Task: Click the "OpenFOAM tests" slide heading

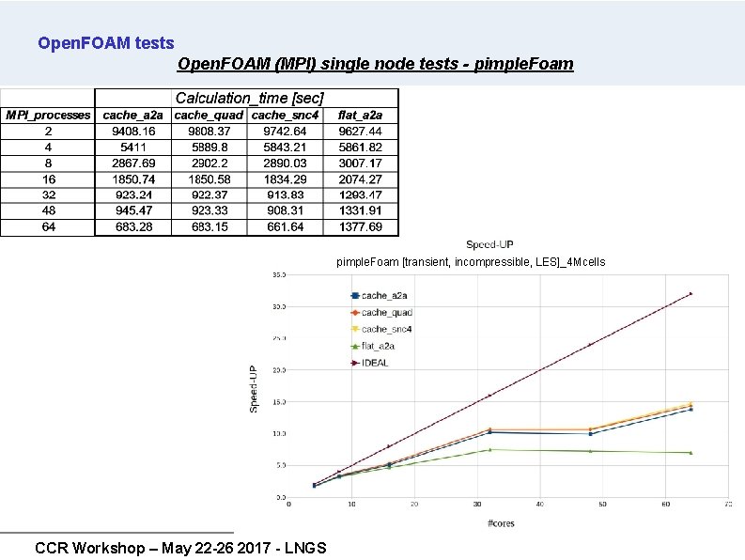Action: 106,43
